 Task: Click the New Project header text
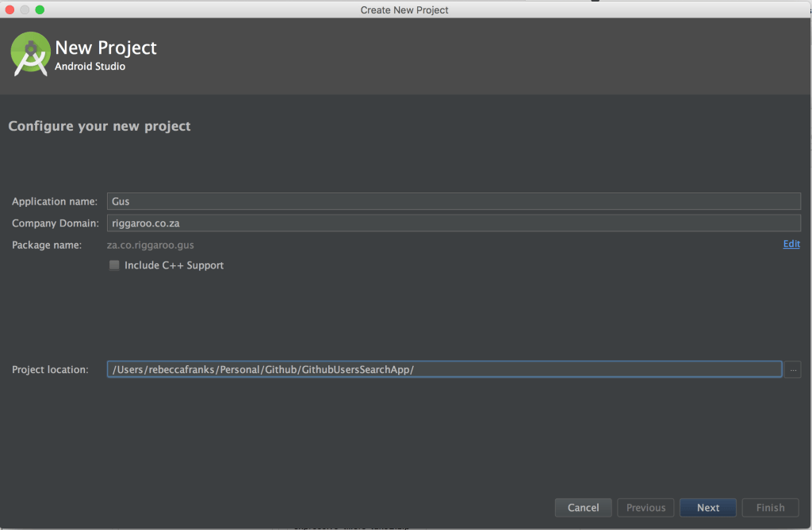tap(105, 48)
